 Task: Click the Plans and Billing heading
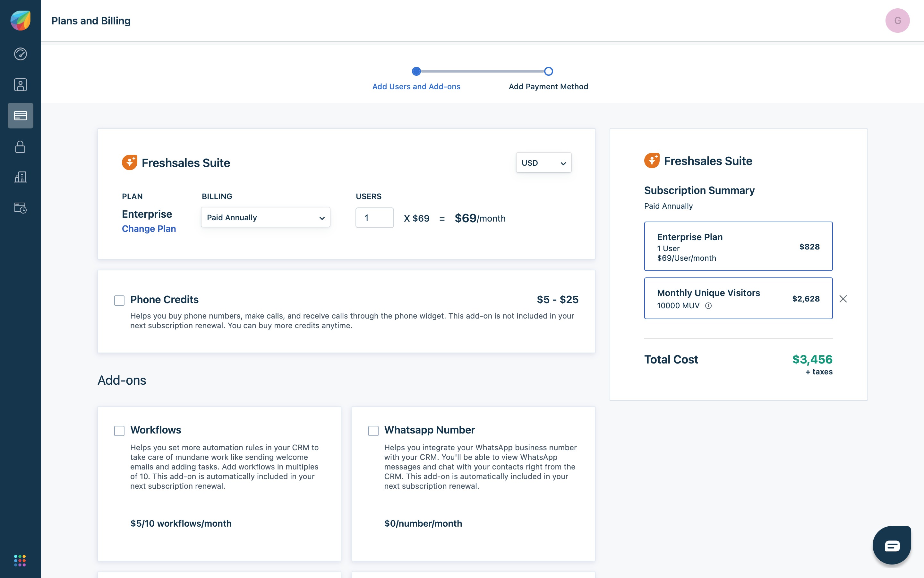click(x=91, y=21)
